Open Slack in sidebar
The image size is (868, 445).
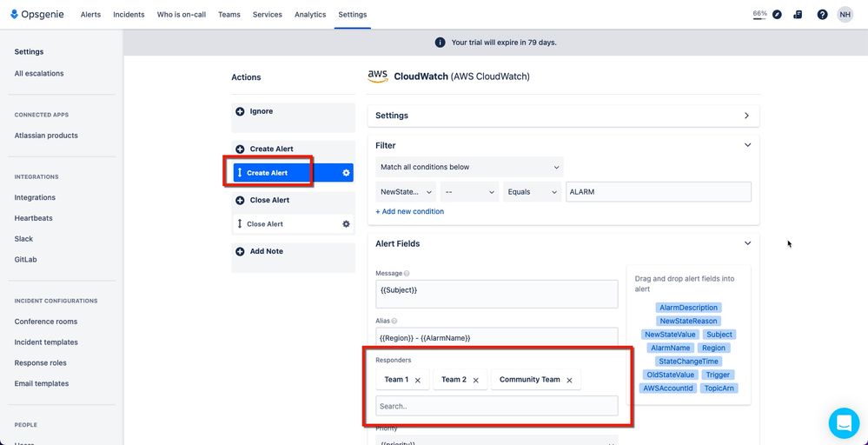pos(23,238)
